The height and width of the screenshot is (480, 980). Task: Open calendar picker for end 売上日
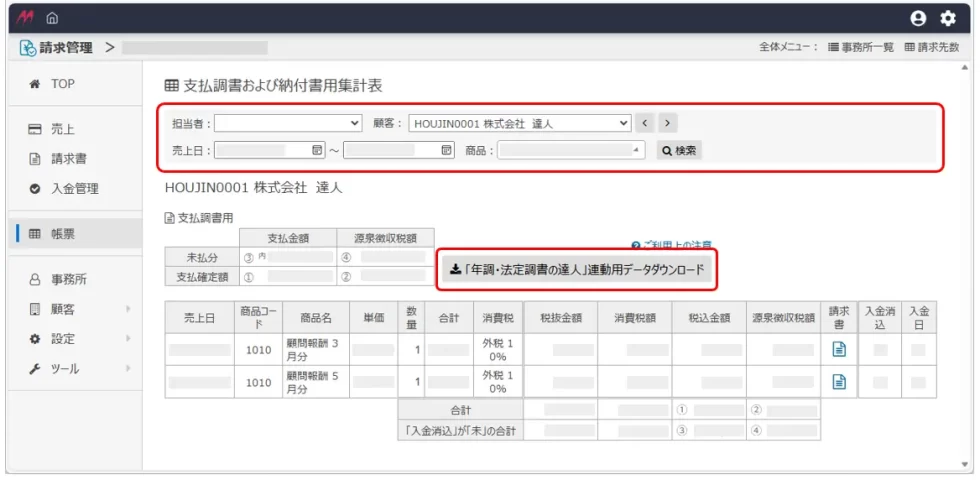pos(447,150)
